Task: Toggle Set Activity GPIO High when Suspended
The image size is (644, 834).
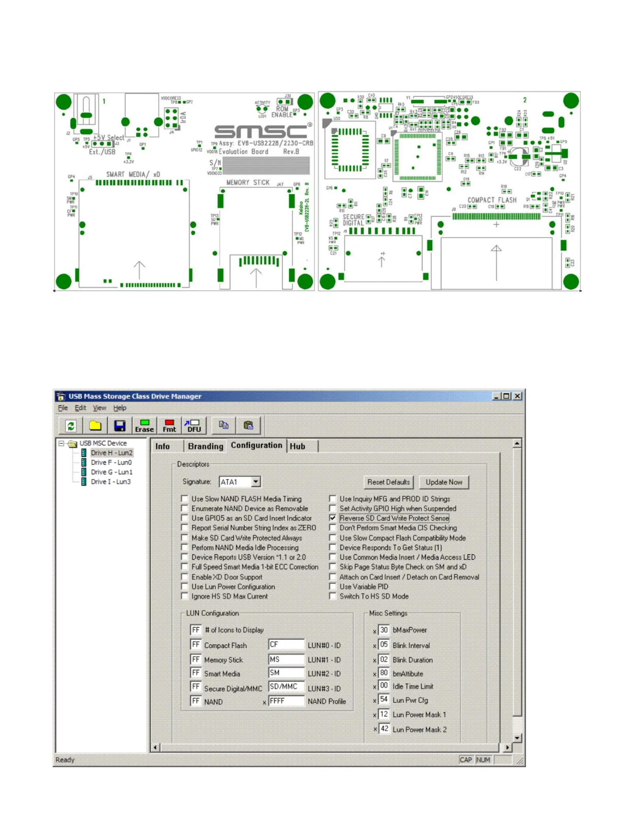Action: click(x=333, y=508)
